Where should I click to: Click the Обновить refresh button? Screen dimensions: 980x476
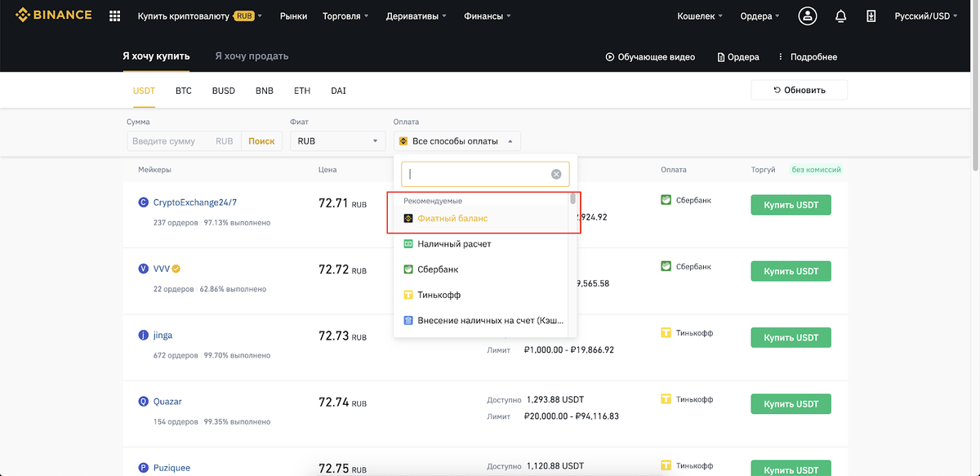[799, 91]
